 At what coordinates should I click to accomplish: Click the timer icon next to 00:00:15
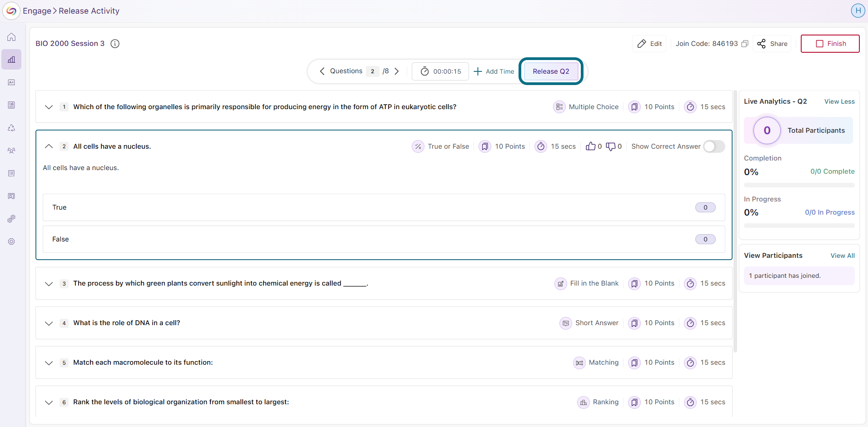pos(424,71)
